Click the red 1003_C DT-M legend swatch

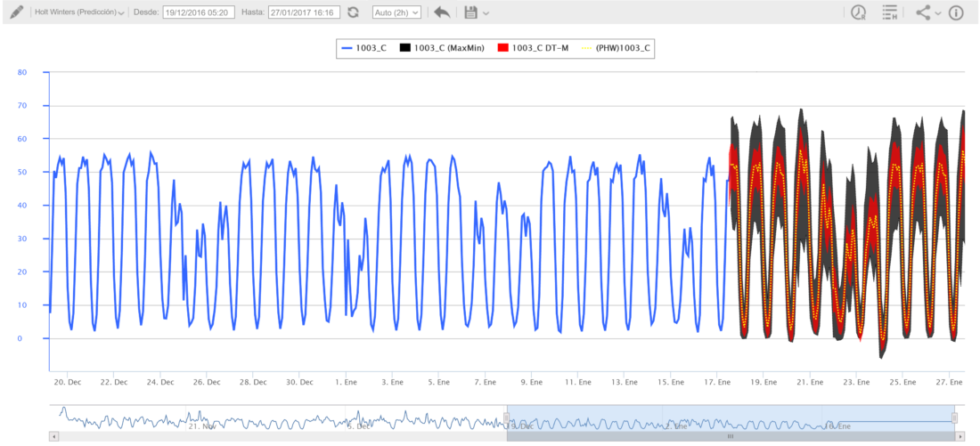pos(502,48)
